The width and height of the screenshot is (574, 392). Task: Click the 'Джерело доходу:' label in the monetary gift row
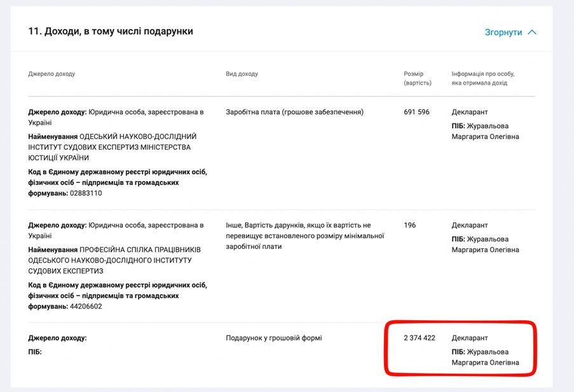click(x=57, y=338)
